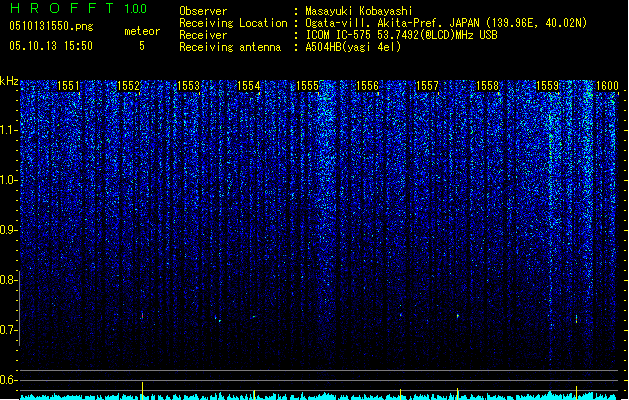Click the A504HB(yagi 4el) antenna text
This screenshot has height=400, width=629.
(353, 47)
